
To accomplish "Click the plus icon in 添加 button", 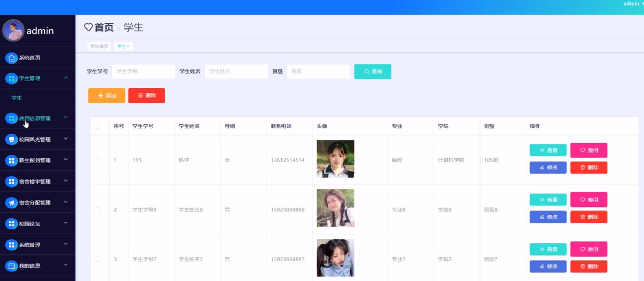I will pos(100,96).
